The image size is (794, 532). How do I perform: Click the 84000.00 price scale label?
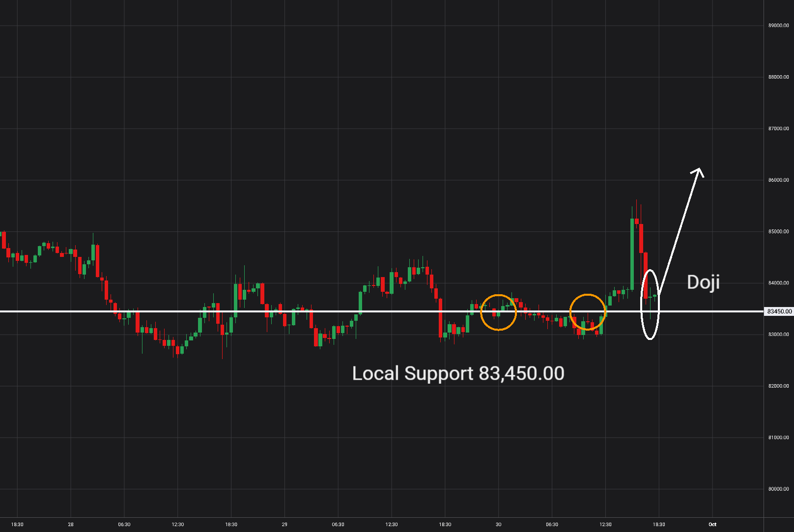tap(779, 283)
